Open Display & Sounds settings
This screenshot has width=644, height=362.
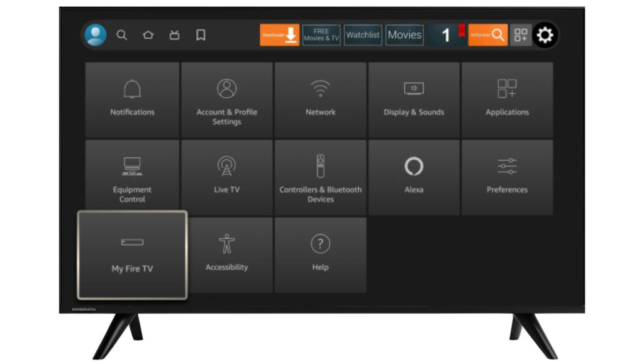[x=414, y=99]
